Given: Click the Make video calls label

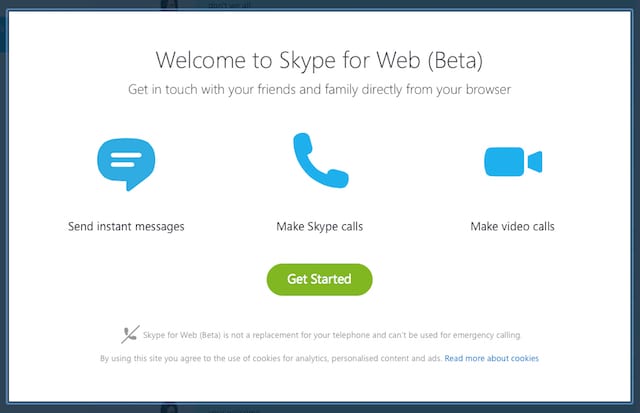Looking at the screenshot, I should tap(512, 227).
